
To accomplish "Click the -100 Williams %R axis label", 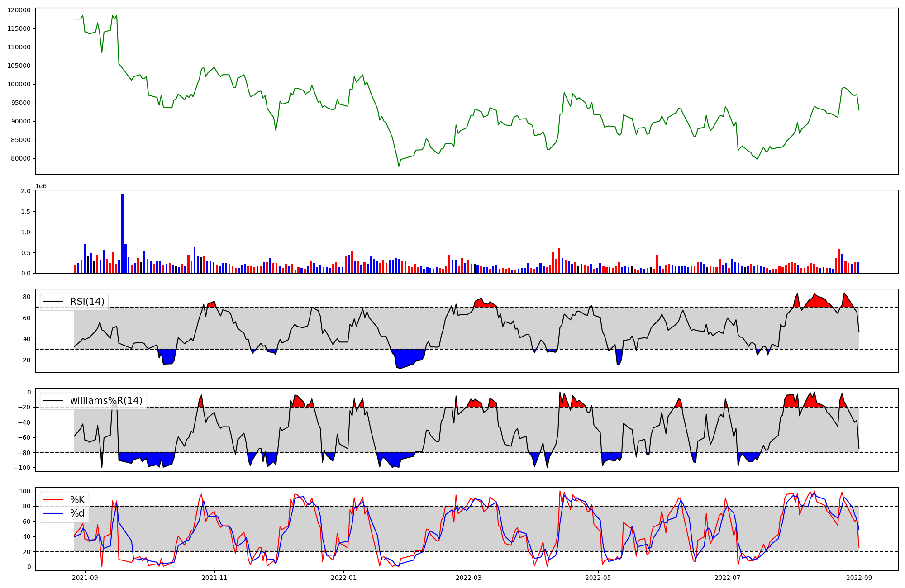I will click(22, 468).
